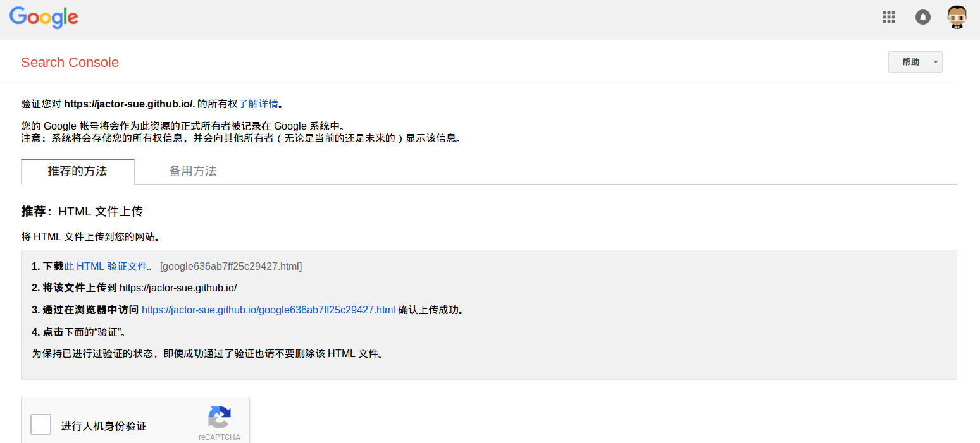This screenshot has height=443, width=980.
Task: Open the 了解详情 link
Action: click(258, 104)
